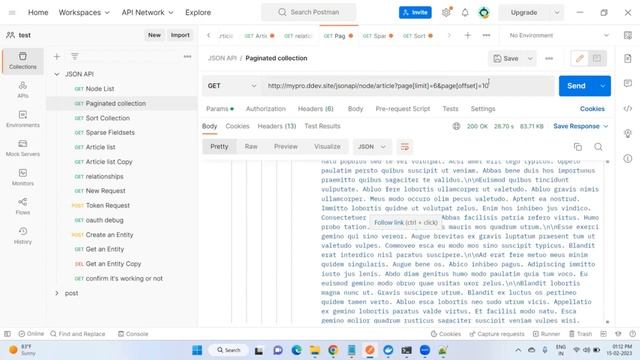Open Chrome from the taskbar
Screen dimensions: 640x360
point(333,350)
